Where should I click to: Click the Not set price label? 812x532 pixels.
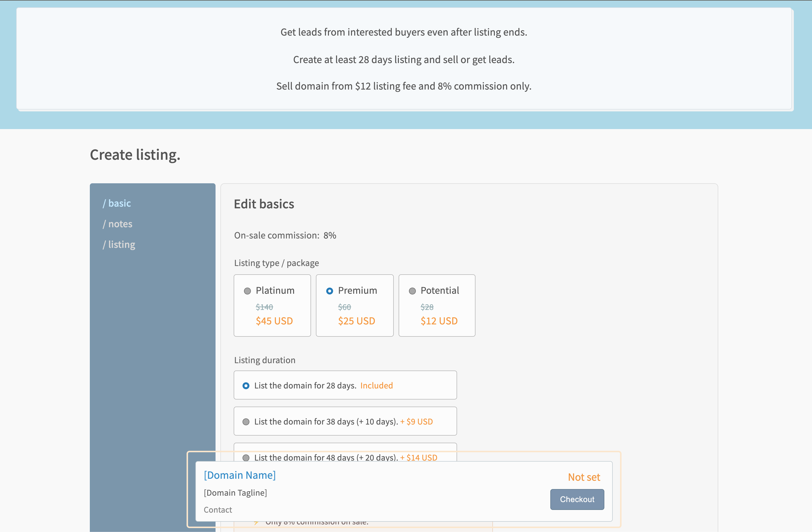(584, 477)
